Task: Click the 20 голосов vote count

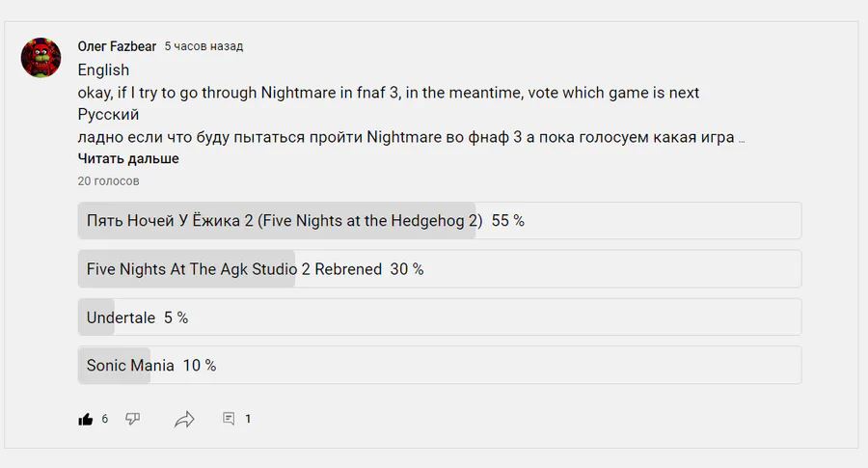Action: click(108, 181)
